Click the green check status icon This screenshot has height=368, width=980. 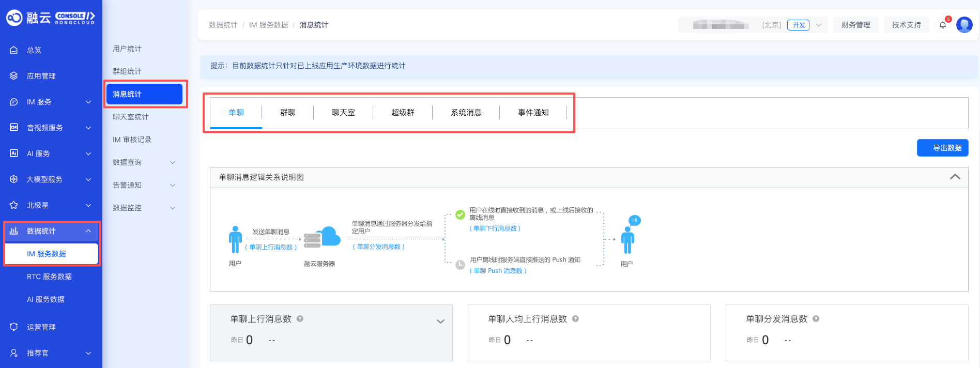[x=460, y=214]
